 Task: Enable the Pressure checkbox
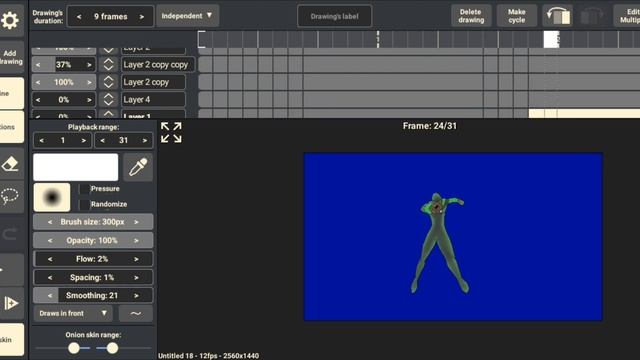tap(84, 189)
